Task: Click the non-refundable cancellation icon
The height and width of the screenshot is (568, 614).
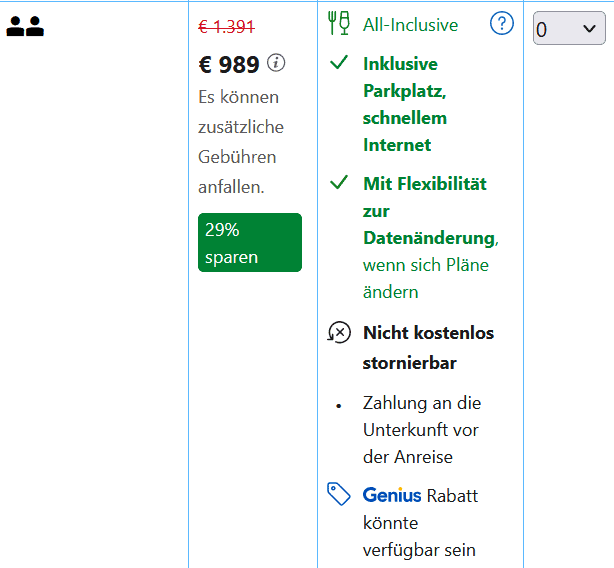Action: [339, 333]
